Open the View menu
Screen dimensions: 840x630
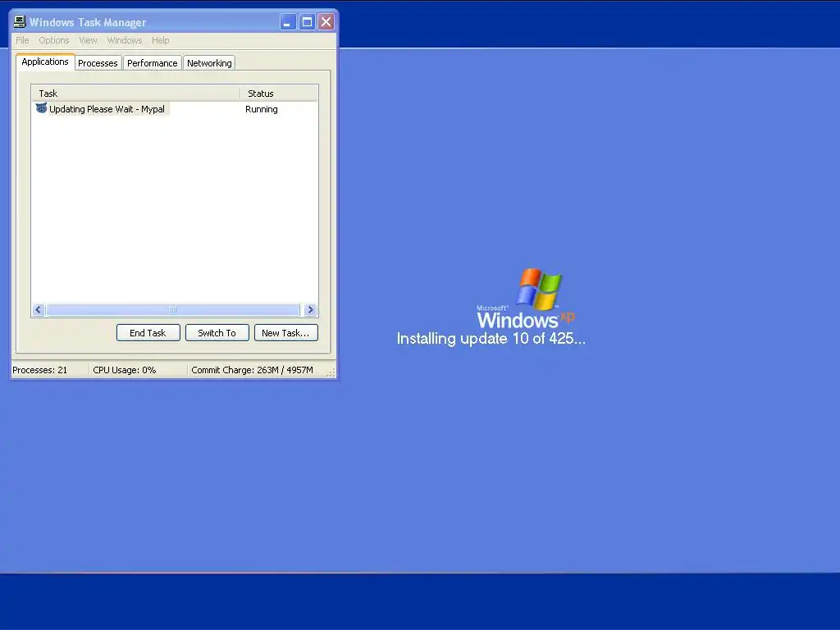(88, 40)
